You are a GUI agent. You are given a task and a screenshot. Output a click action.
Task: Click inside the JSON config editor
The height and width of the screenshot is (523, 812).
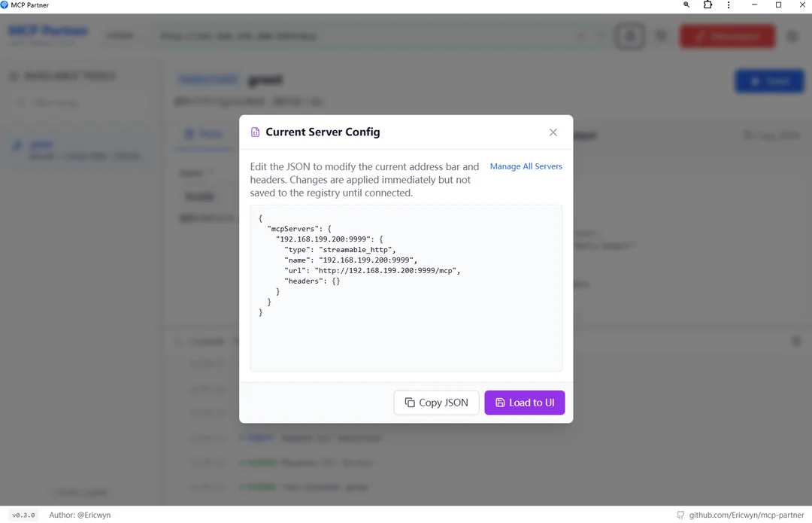[406, 287]
